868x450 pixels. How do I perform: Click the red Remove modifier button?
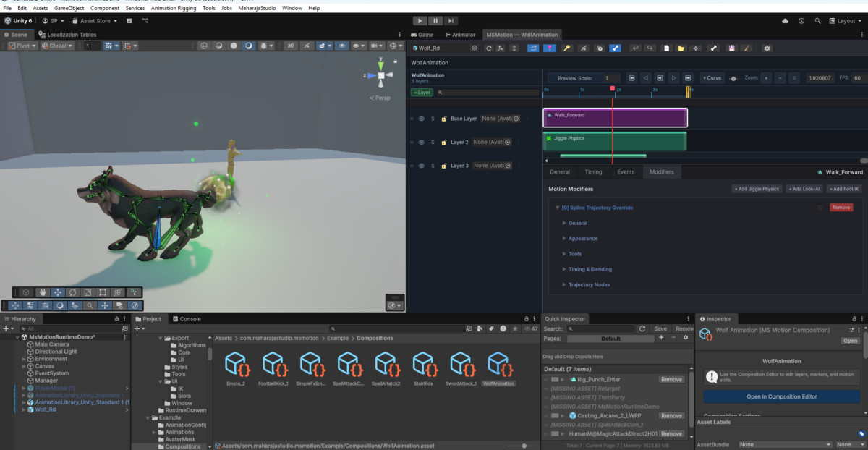[x=841, y=208]
